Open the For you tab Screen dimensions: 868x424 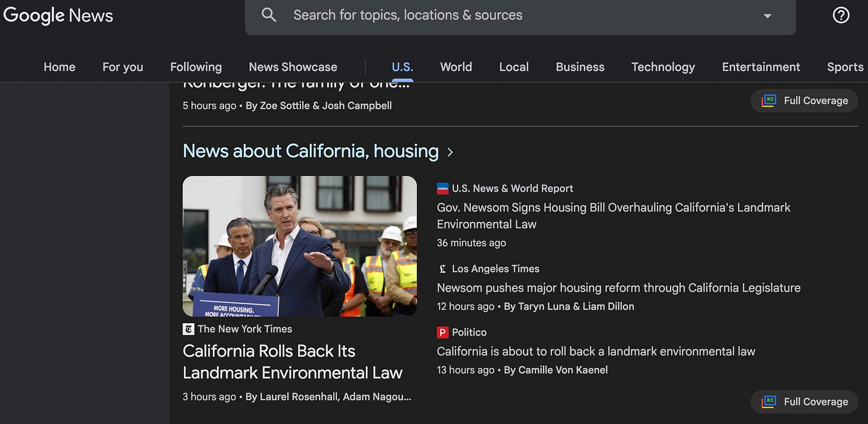click(x=123, y=67)
